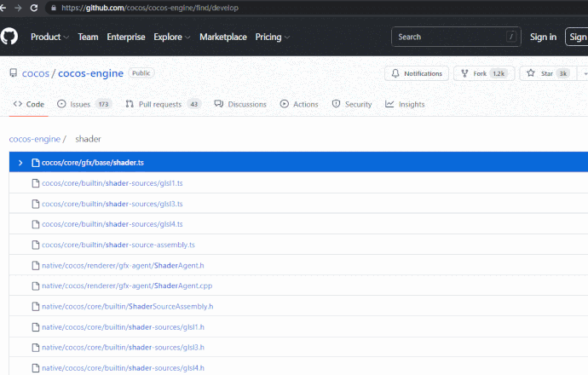Click file icon beside glsl3.ts
Viewport: 588px width, 375px height.
(x=36, y=204)
